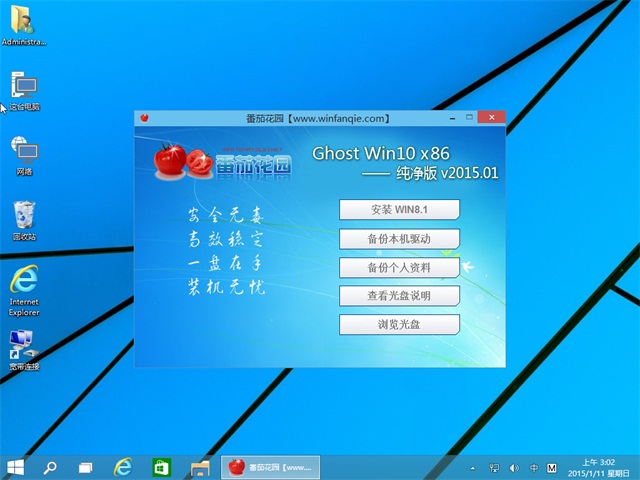Image resolution: width=640 pixels, height=480 pixels.
Task: Open File Explorer from the taskbar
Action: (x=199, y=467)
